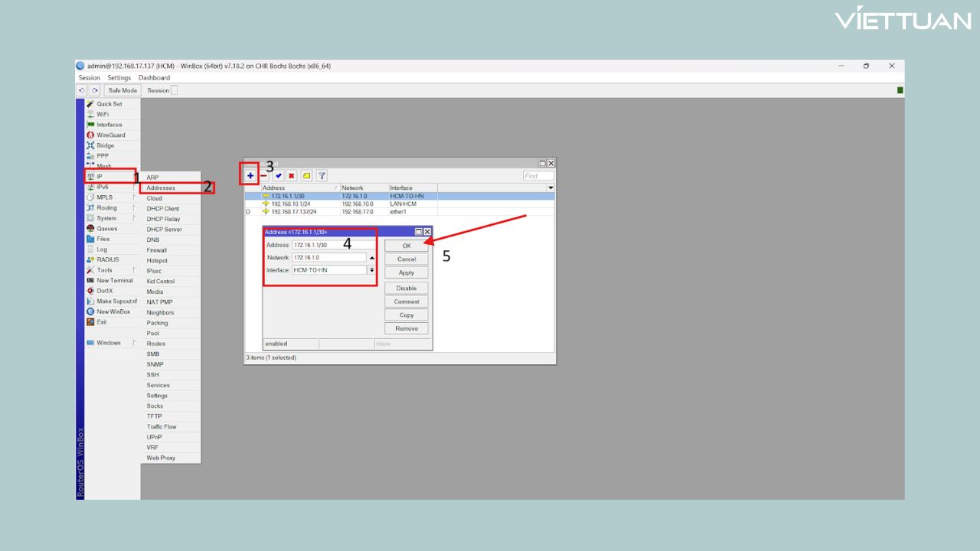
Task: Open the column selector dropdown arrow
Action: tap(550, 187)
